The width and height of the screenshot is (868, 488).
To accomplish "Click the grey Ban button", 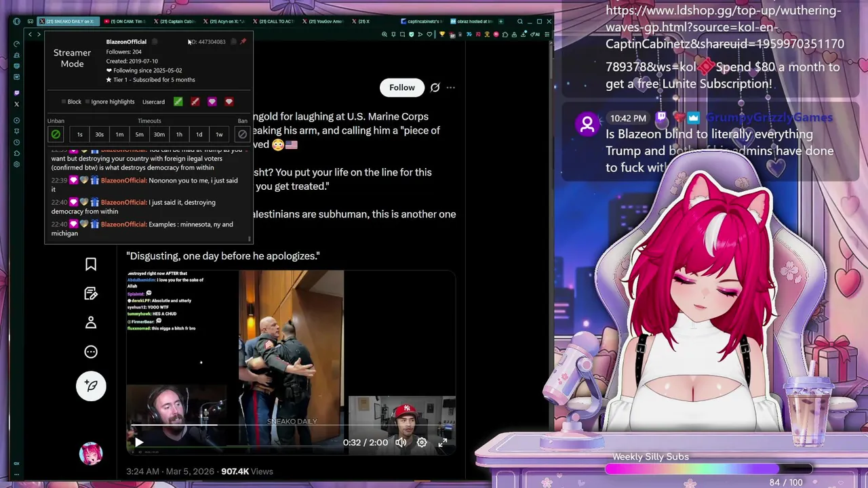I will [x=242, y=134].
